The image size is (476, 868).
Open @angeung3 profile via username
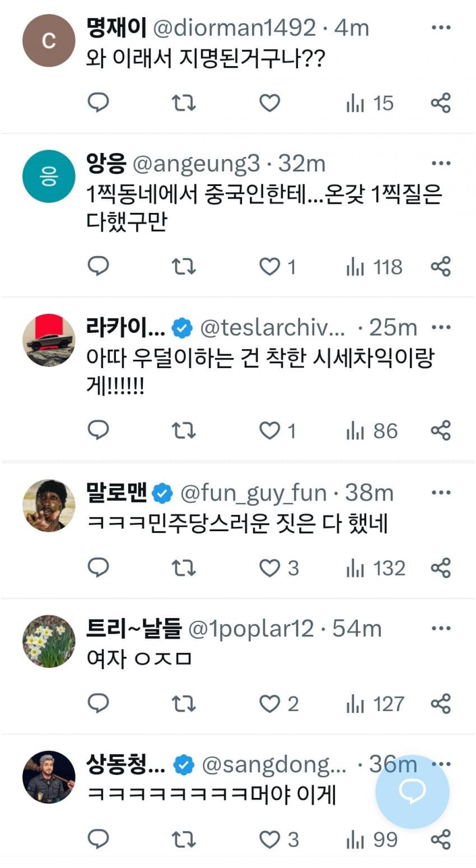(197, 164)
